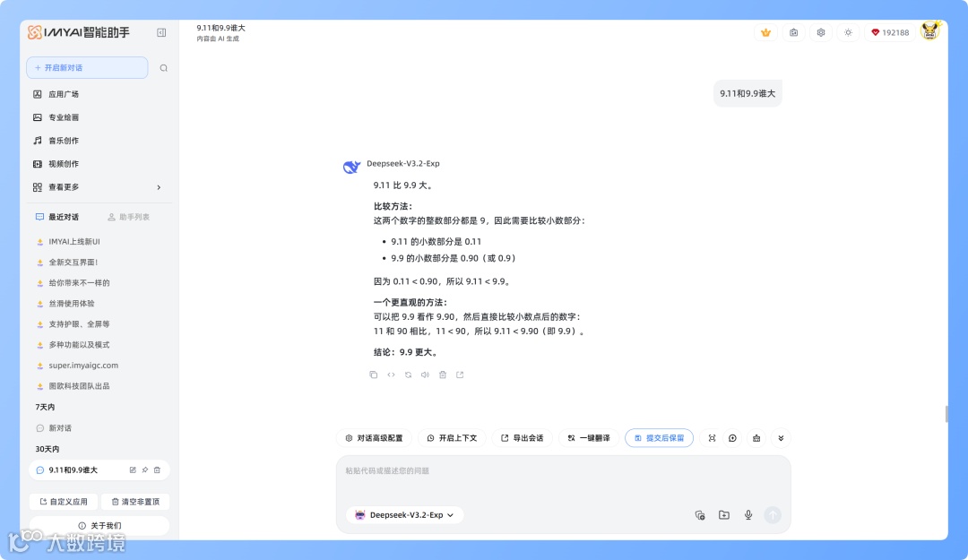Upload a file via folder-plus icon
This screenshot has width=968, height=560.
coord(724,515)
